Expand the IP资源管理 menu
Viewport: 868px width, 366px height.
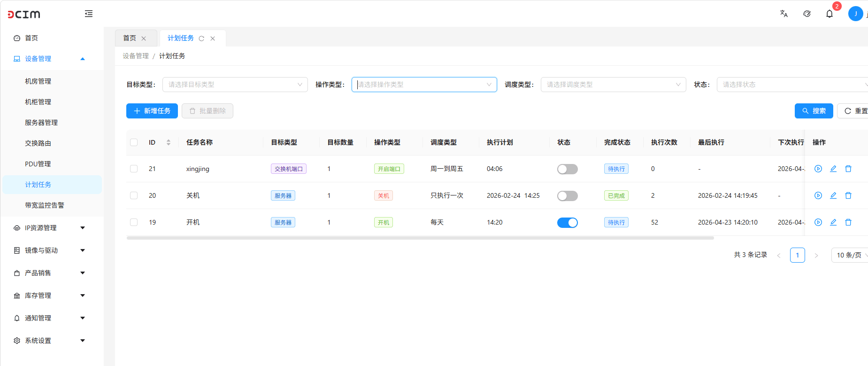click(51, 228)
